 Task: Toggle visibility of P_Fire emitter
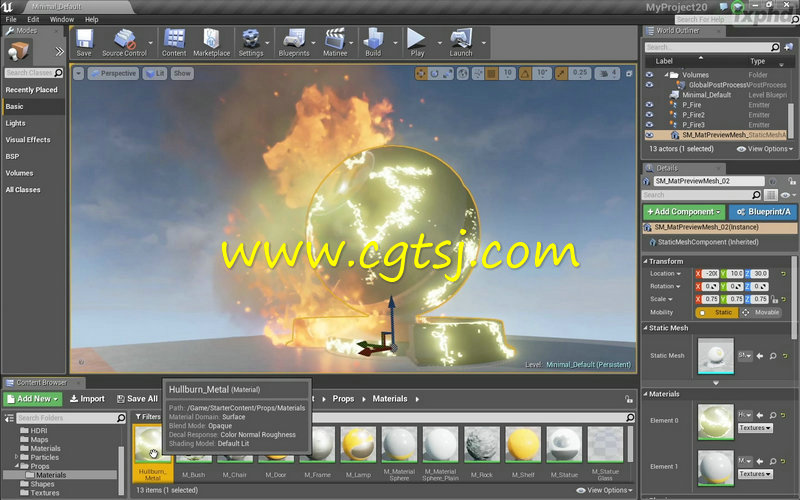(649, 105)
